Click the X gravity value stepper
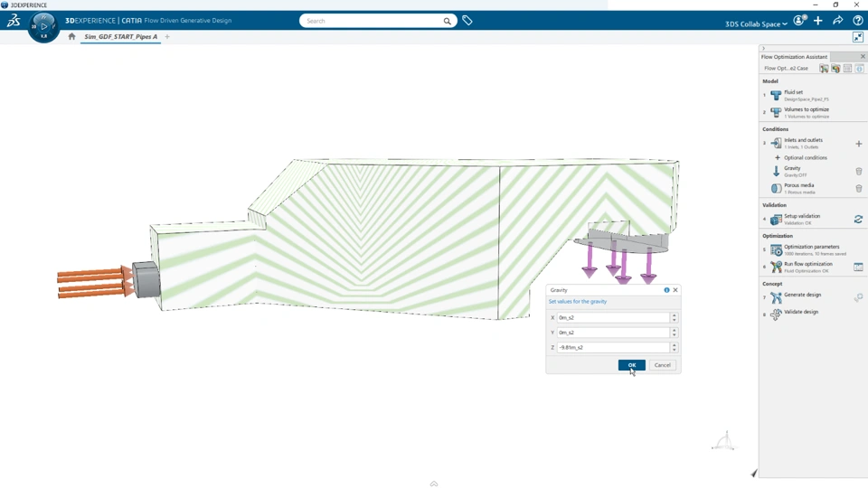The width and height of the screenshot is (868, 488). tap(674, 317)
